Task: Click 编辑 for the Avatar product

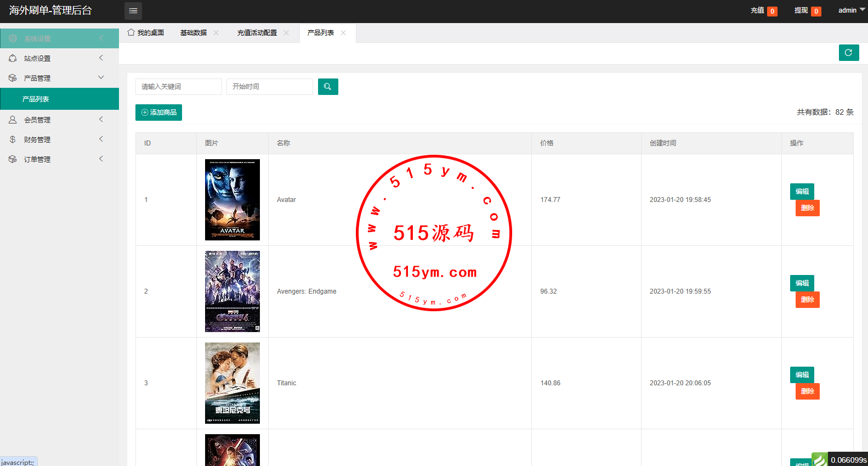Action: click(x=802, y=192)
